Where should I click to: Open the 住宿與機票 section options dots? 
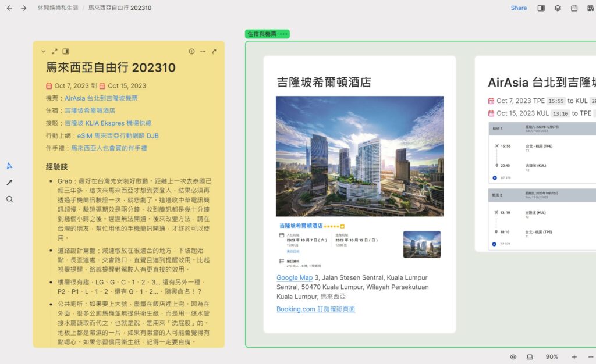[283, 34]
